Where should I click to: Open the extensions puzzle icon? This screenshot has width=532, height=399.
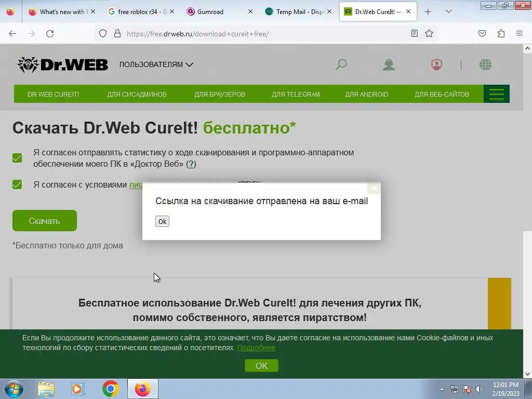pos(501,34)
